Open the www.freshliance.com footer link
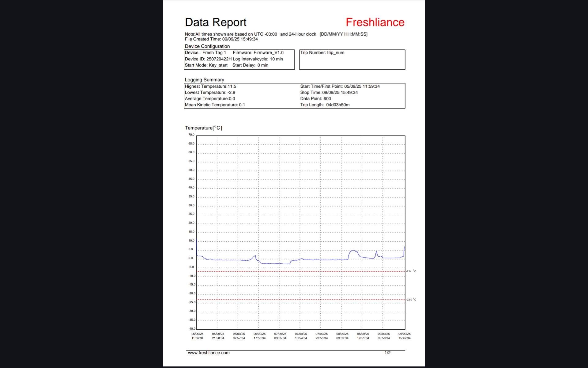Screen dimensions: 588x368 pos(209,353)
